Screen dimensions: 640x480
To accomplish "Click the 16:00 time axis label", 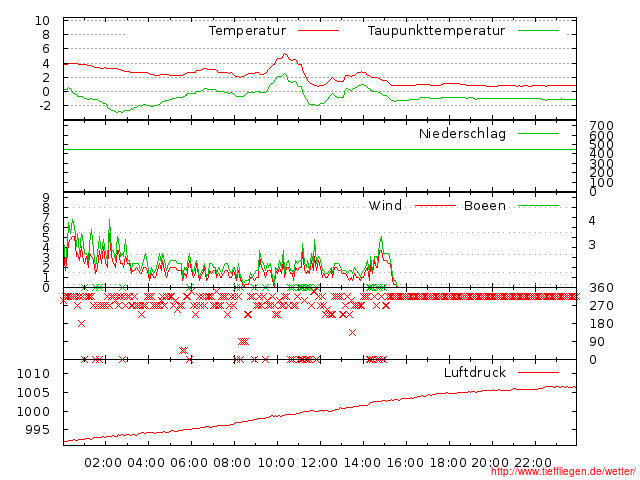I will 405,463.
